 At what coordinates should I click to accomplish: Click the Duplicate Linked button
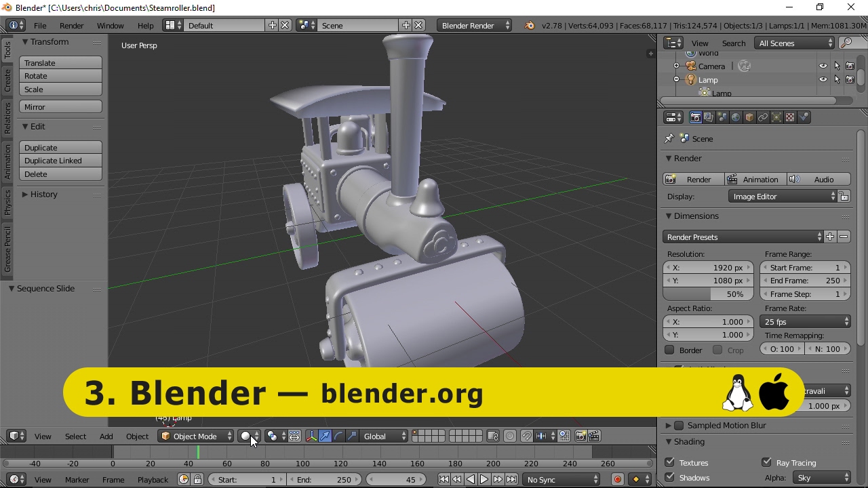tap(60, 161)
